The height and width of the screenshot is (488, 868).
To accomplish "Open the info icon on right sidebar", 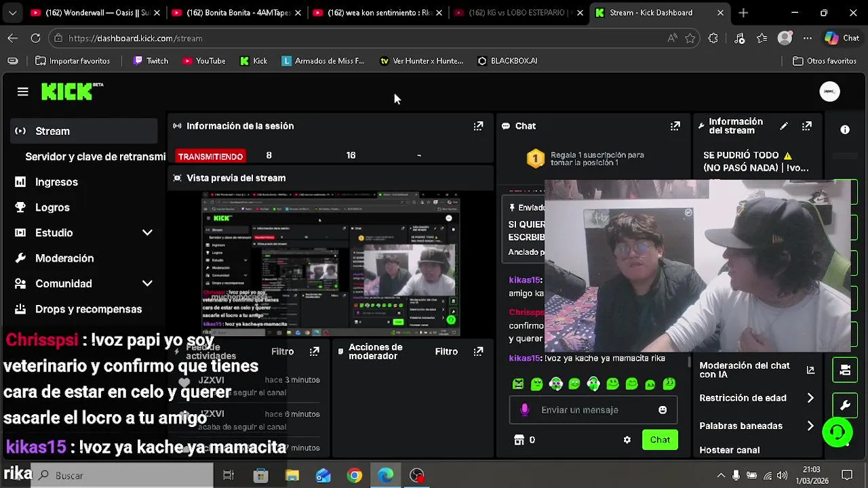I will pyautogui.click(x=845, y=129).
